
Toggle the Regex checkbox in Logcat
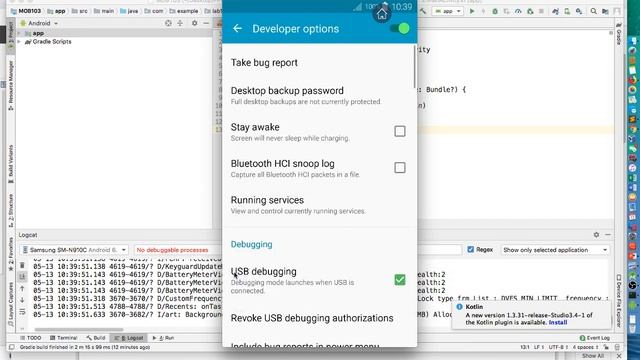471,249
